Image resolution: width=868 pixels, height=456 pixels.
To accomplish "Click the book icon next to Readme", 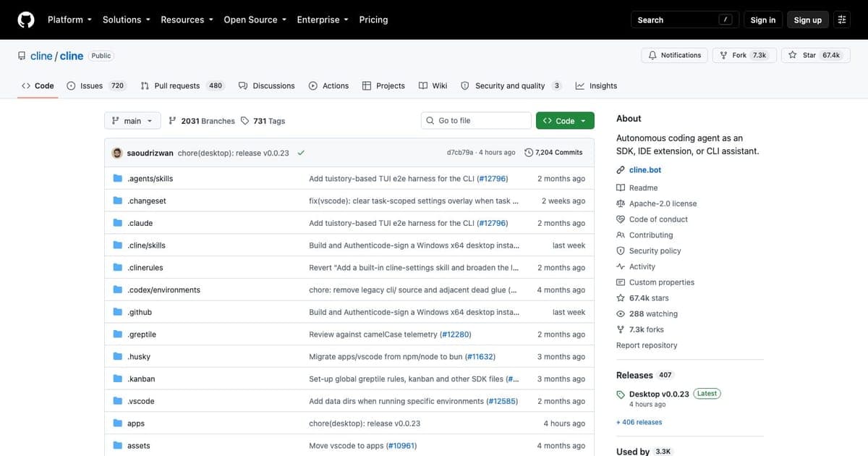I will (x=621, y=187).
